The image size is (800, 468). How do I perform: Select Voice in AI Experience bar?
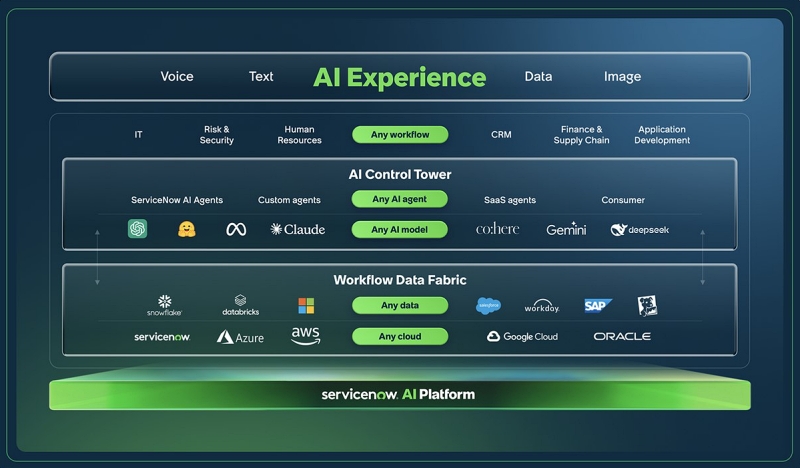click(x=177, y=77)
